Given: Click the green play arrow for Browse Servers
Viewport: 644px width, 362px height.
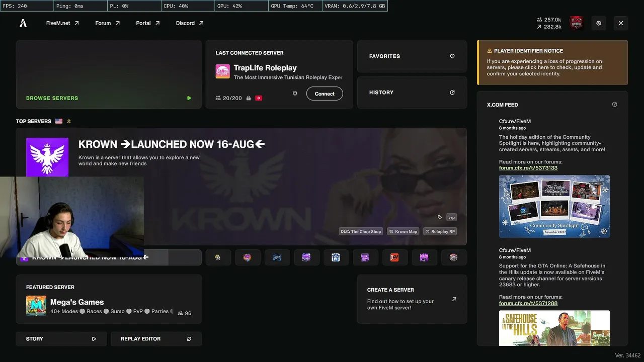Looking at the screenshot, I should pyautogui.click(x=189, y=98).
